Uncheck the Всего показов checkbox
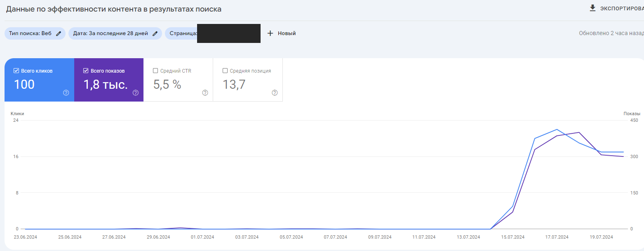Screen dimensions: 644x251 pyautogui.click(x=86, y=71)
